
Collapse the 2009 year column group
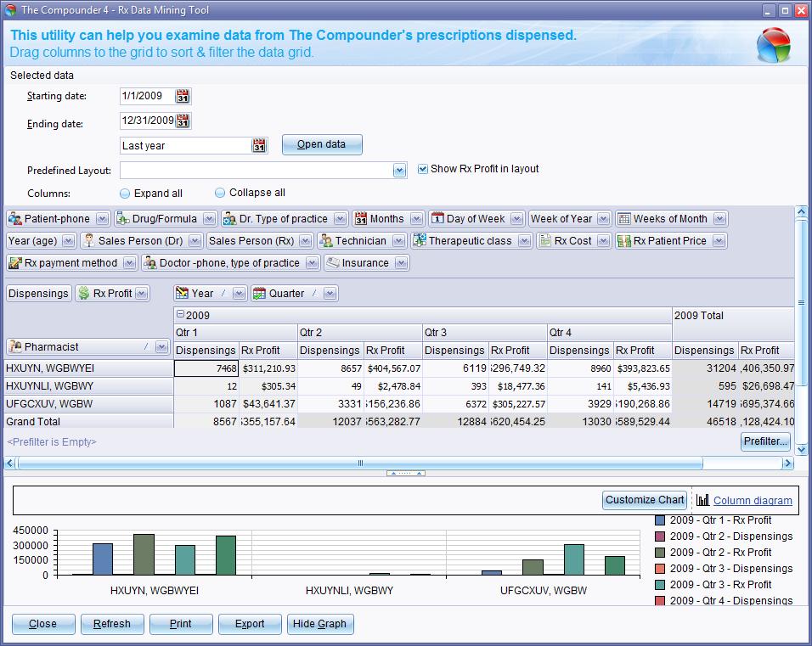tap(180, 314)
